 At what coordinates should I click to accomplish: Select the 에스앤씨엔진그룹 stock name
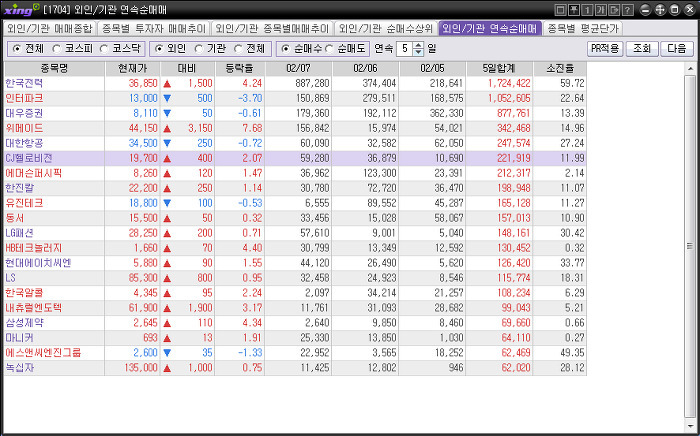click(x=43, y=353)
